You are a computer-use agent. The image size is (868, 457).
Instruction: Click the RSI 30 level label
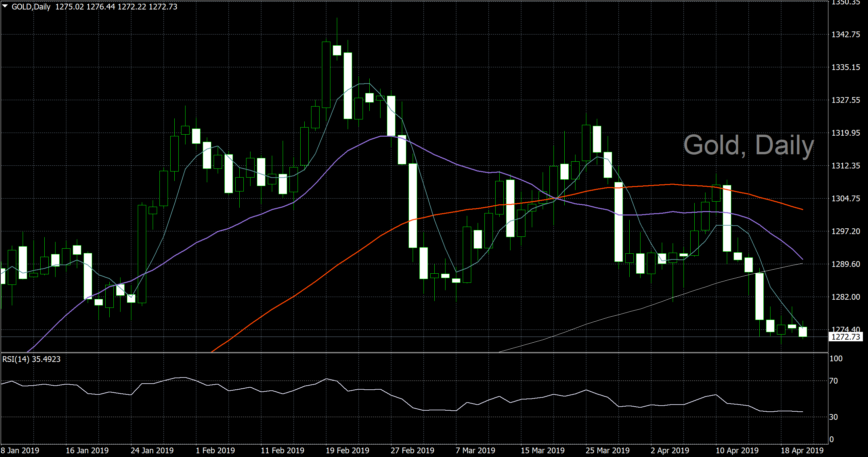[833, 417]
